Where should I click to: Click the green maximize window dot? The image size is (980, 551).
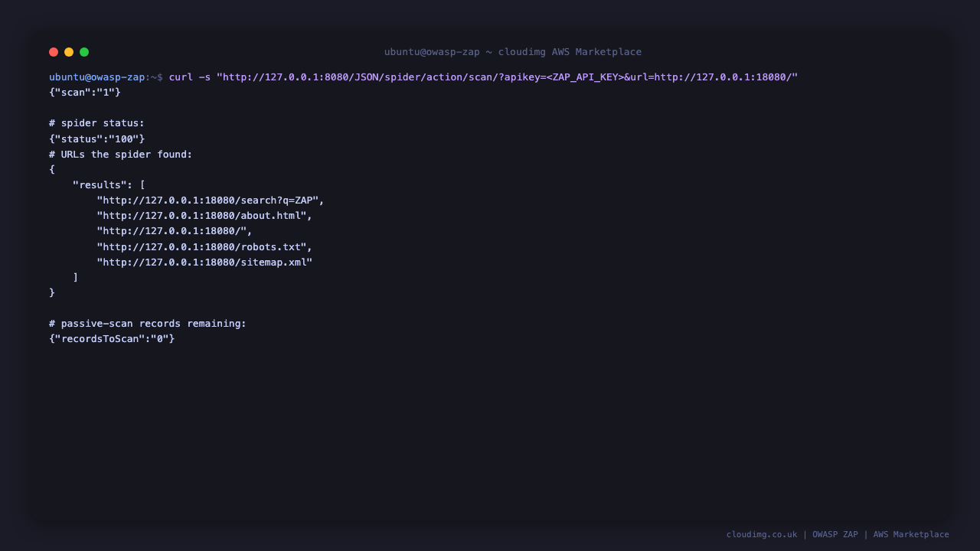coord(84,52)
